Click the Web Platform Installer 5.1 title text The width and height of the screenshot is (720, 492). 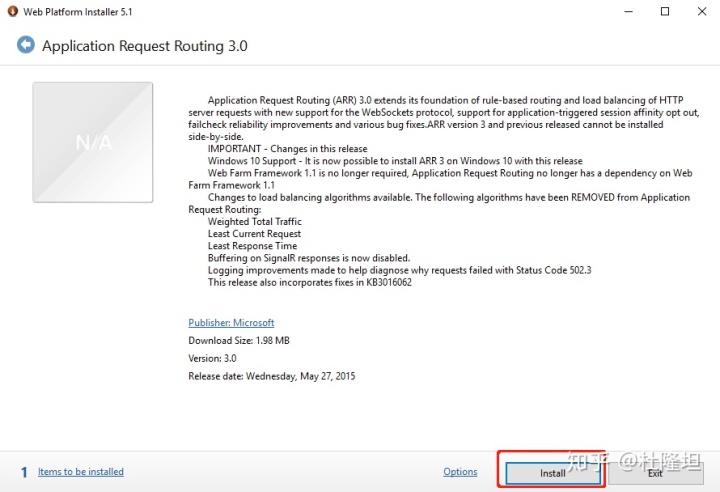click(x=78, y=12)
